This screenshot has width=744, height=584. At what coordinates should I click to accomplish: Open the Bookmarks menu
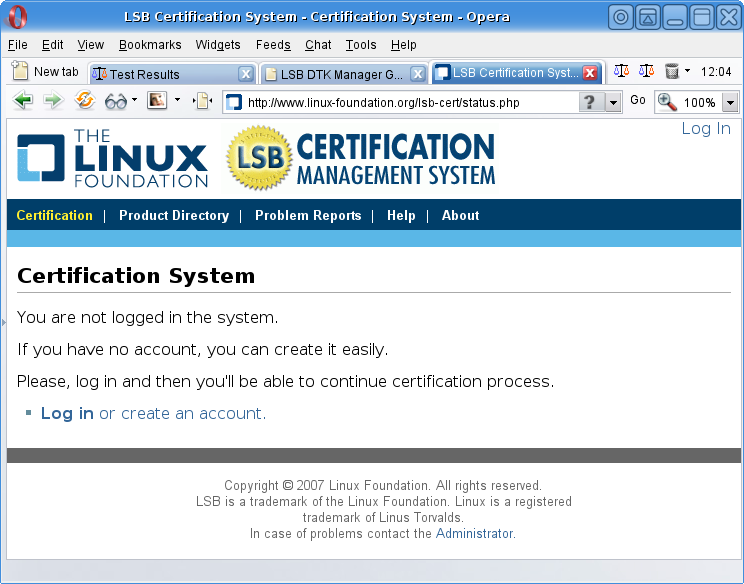click(150, 45)
